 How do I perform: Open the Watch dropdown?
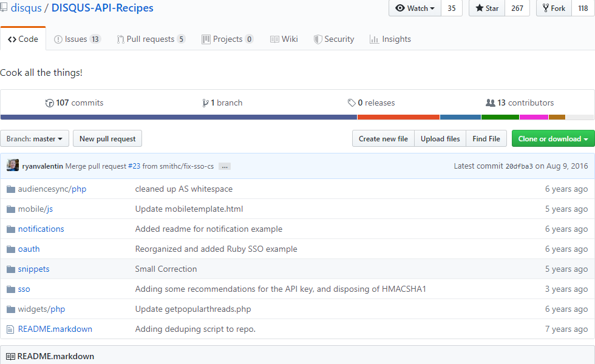click(x=415, y=8)
